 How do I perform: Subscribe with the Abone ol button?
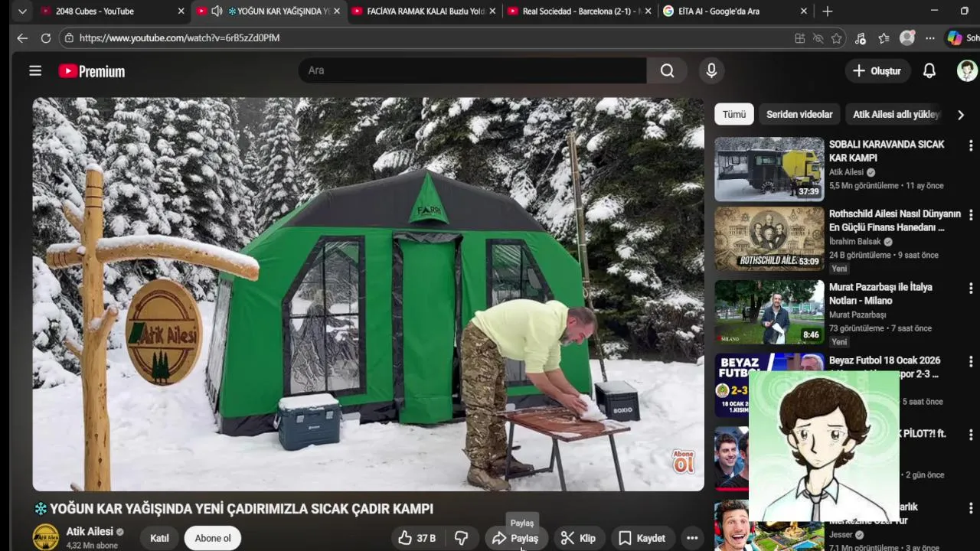click(213, 538)
